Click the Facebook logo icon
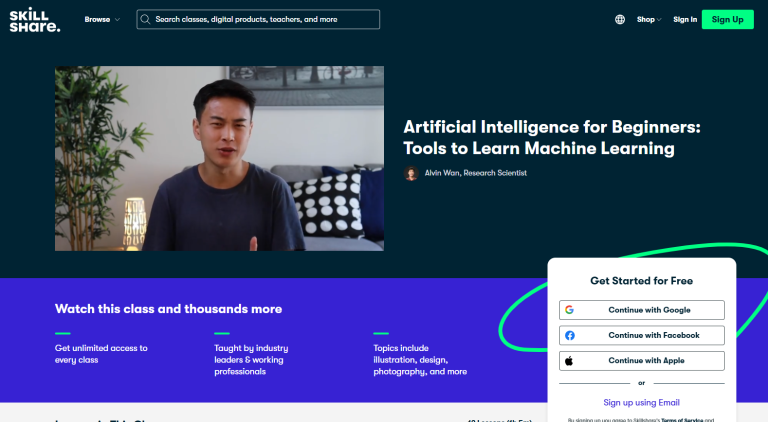This screenshot has height=422, width=768. [x=570, y=335]
